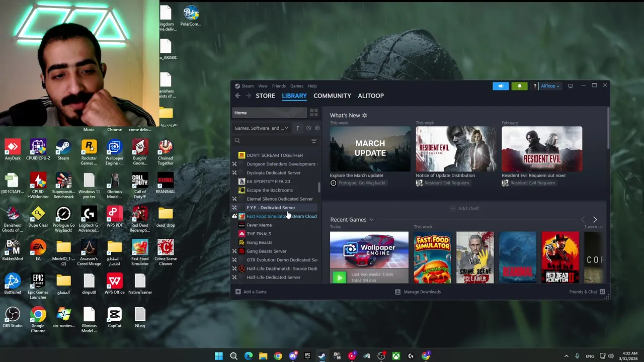Viewport: 644px width, 362px height.
Task: Open the Help menu
Action: (312, 86)
